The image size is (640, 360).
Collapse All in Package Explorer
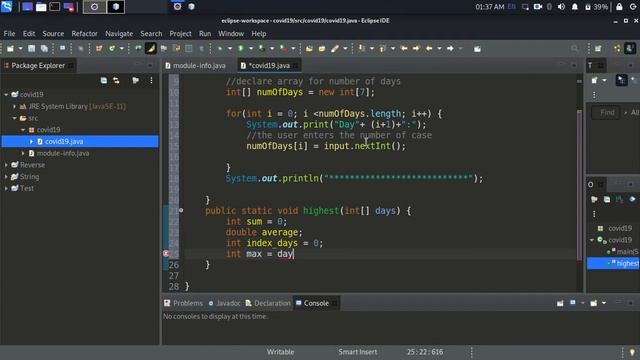click(x=104, y=80)
